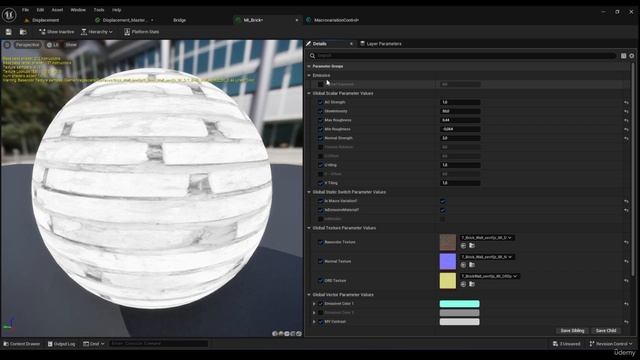This screenshot has width=640, height=360.
Task: Browse to Basecolor Texture in Content Browser
Action: 472,245
